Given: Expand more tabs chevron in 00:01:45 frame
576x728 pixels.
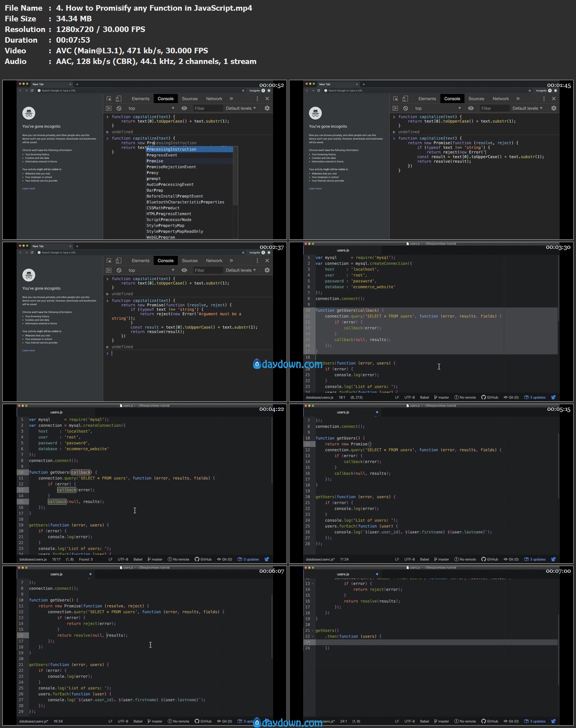Looking at the screenshot, I should pos(518,99).
